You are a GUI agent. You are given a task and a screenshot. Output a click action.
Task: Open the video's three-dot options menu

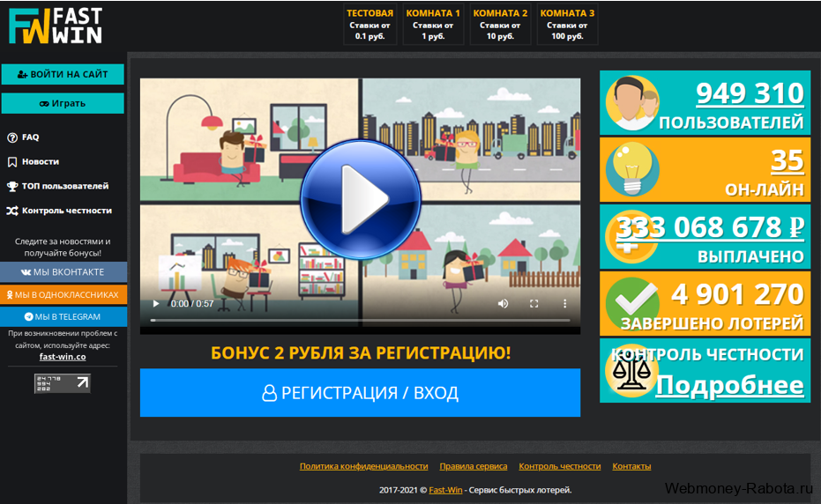click(564, 304)
